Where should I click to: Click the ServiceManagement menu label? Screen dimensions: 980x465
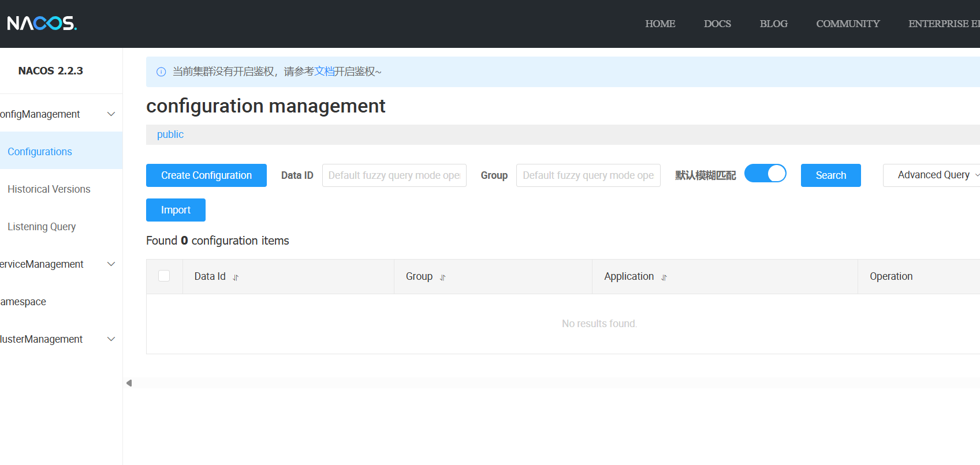(x=42, y=264)
